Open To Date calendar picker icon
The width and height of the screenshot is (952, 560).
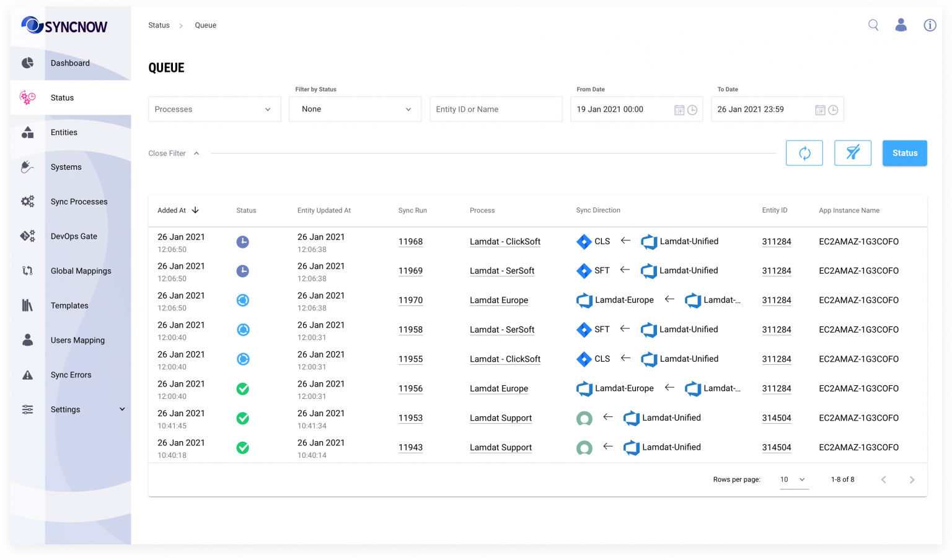point(820,110)
